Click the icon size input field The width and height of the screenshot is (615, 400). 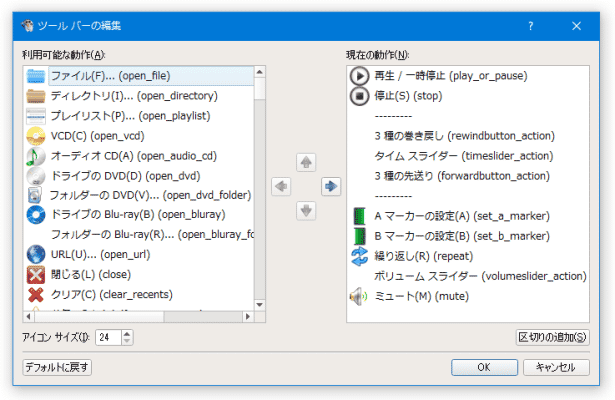point(107,337)
